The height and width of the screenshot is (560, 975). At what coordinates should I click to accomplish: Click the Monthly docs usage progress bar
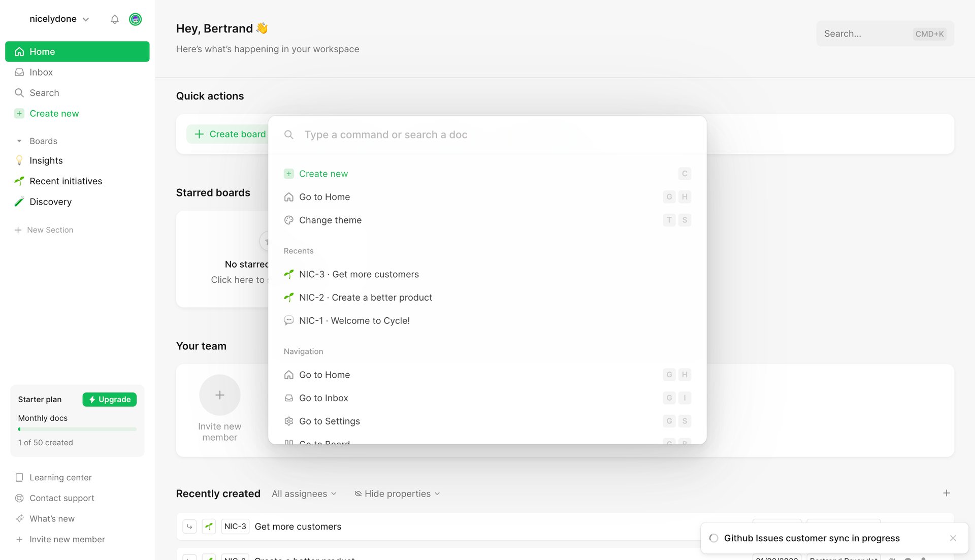tap(77, 429)
